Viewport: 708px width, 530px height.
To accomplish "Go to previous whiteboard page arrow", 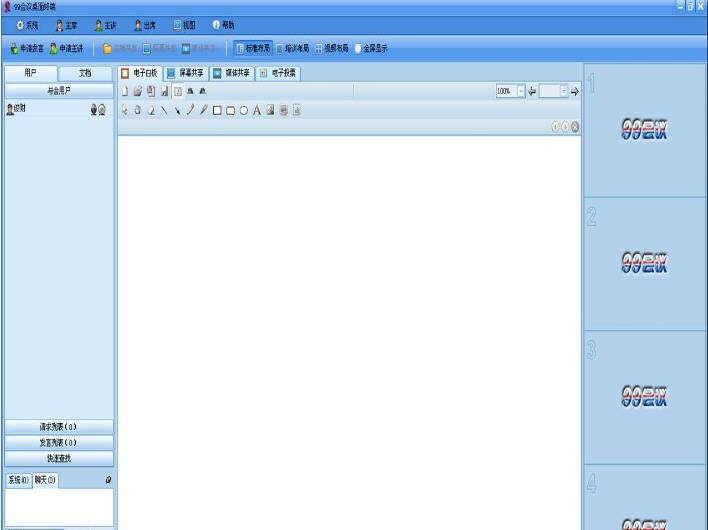I will click(532, 91).
